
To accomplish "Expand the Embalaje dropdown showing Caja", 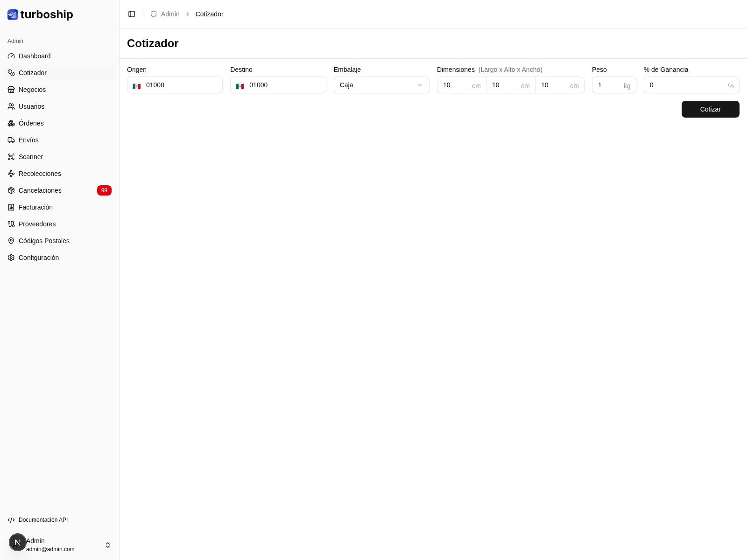I will [381, 85].
